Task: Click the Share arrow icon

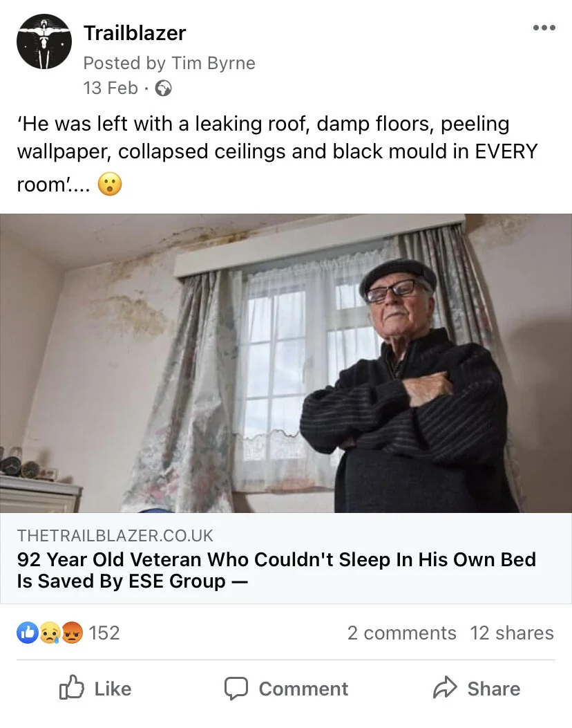Action: point(445,688)
